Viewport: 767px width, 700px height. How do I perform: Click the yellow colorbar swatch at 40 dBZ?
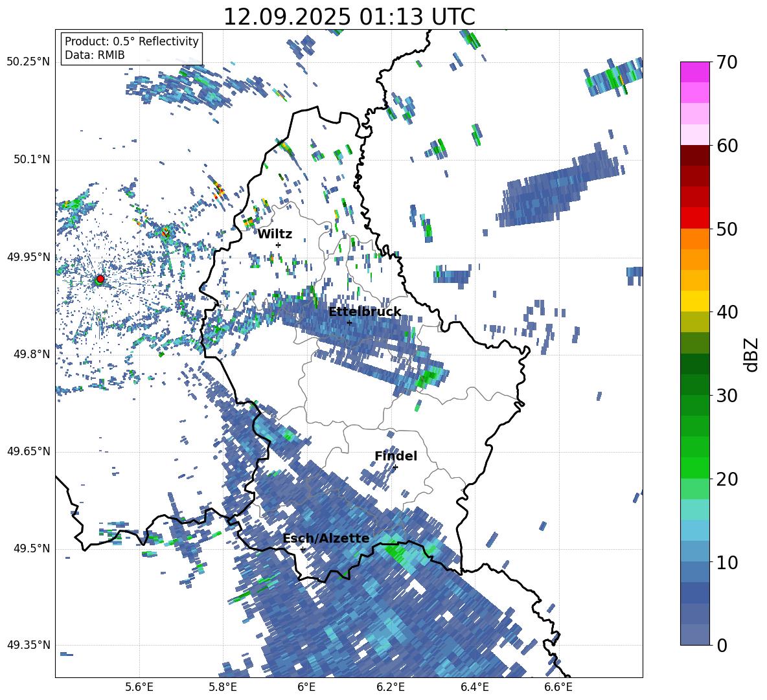point(695,301)
